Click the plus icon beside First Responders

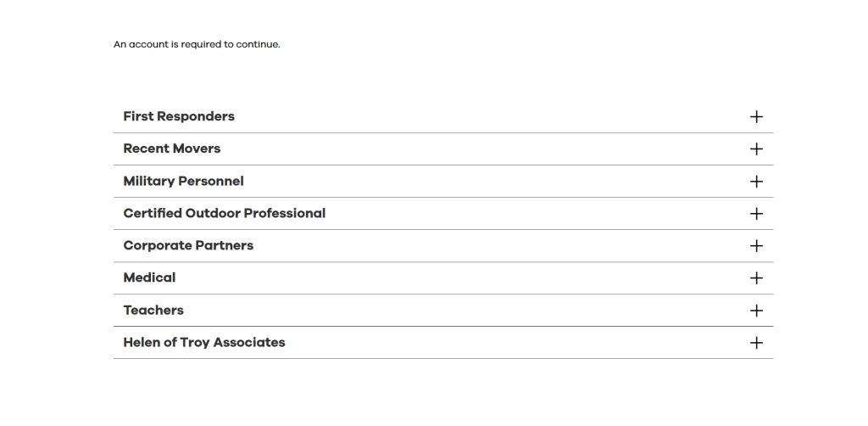click(x=756, y=117)
